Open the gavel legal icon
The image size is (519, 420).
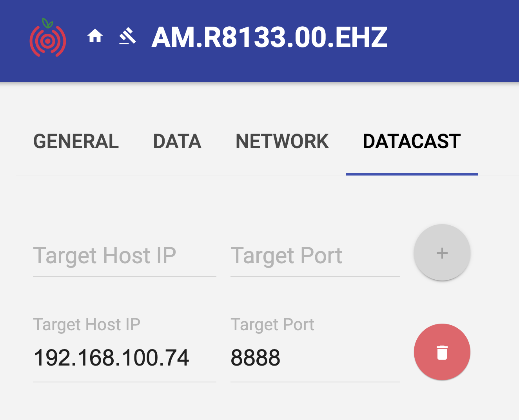point(128,37)
